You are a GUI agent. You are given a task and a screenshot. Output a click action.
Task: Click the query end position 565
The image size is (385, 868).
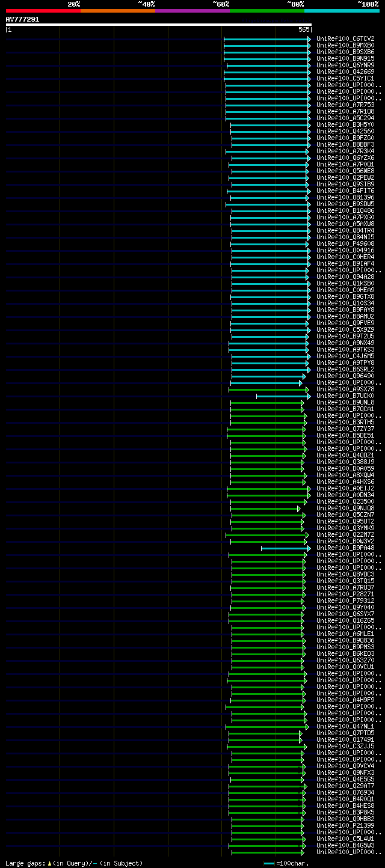(x=304, y=29)
